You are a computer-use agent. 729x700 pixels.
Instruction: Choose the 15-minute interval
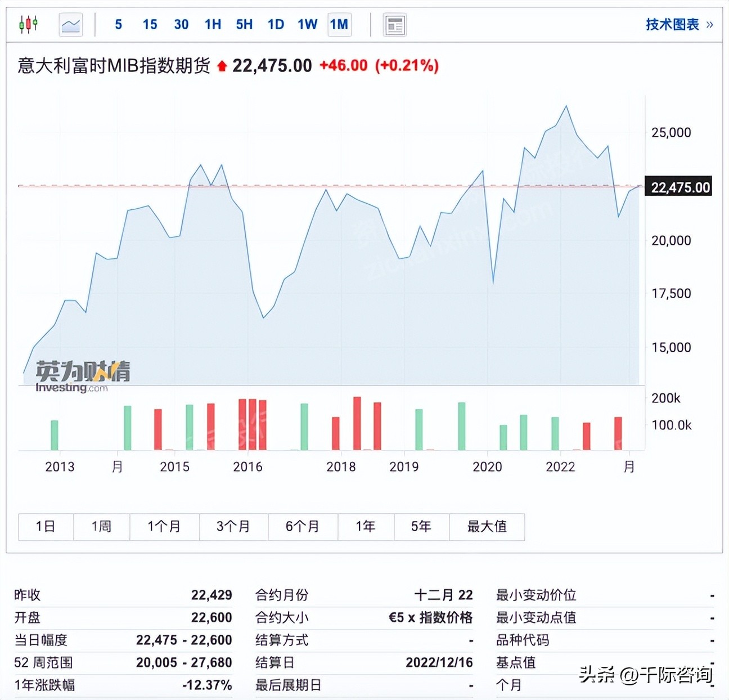[x=149, y=24]
